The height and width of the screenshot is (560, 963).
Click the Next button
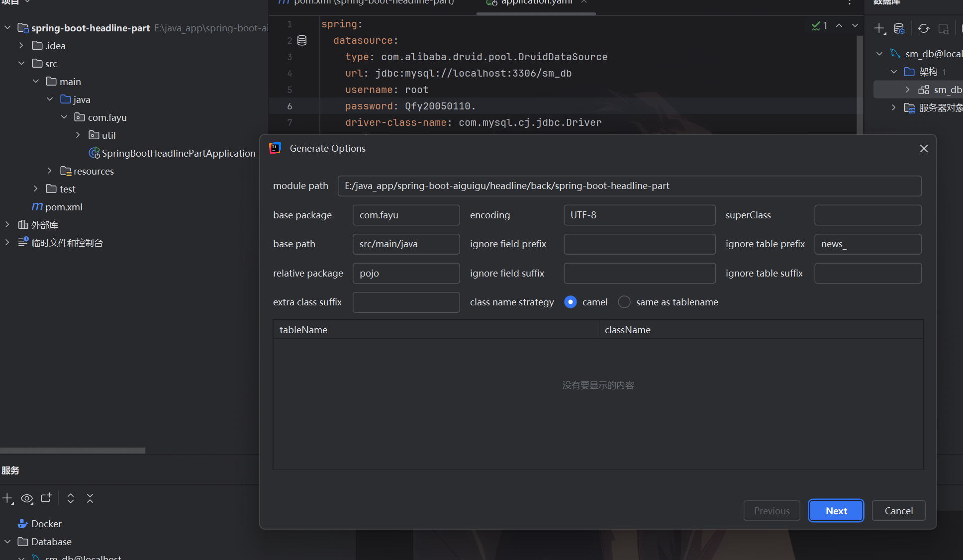click(x=836, y=511)
